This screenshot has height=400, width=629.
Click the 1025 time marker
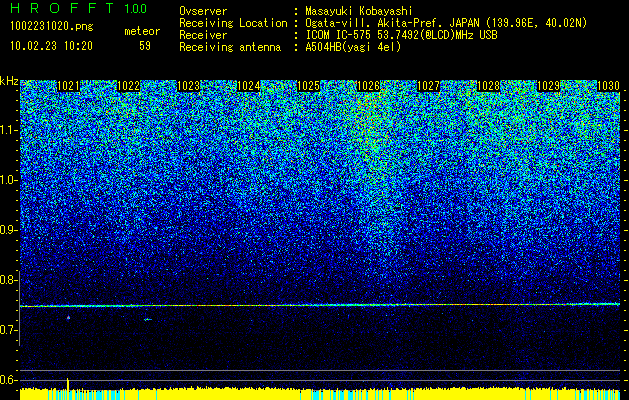pos(308,86)
